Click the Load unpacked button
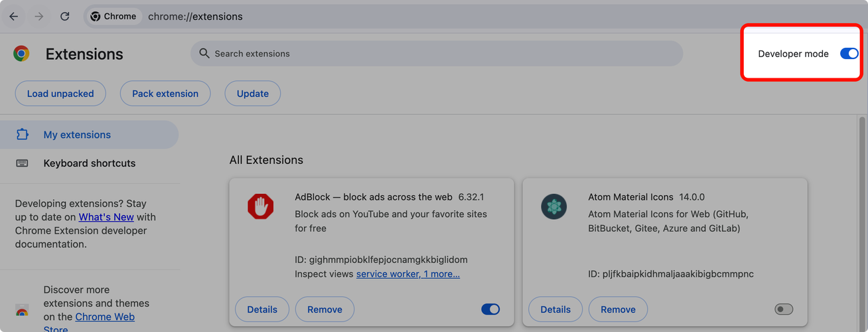Viewport: 868px width, 332px height. (x=60, y=94)
